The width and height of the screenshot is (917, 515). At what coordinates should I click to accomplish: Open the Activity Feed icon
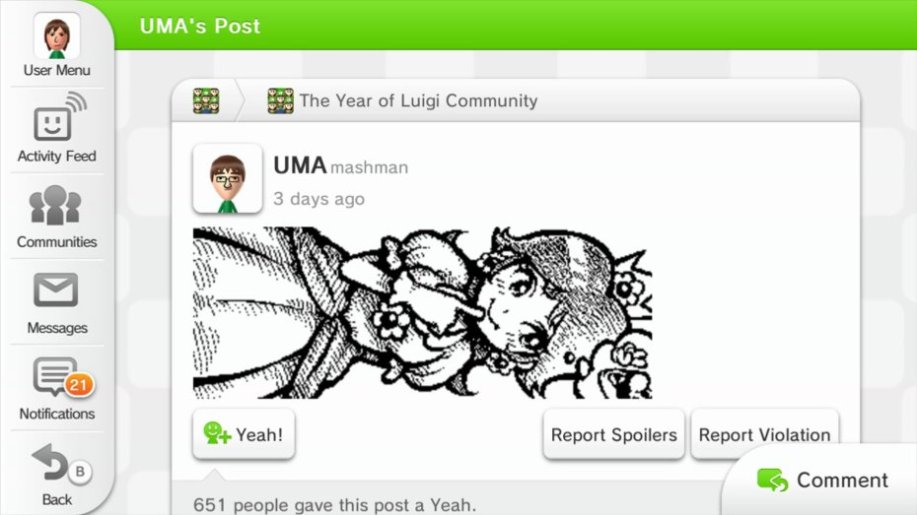tap(59, 117)
